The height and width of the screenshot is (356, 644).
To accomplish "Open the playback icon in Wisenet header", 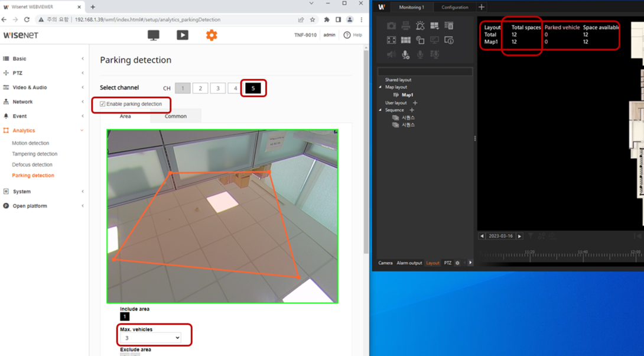I will click(183, 35).
